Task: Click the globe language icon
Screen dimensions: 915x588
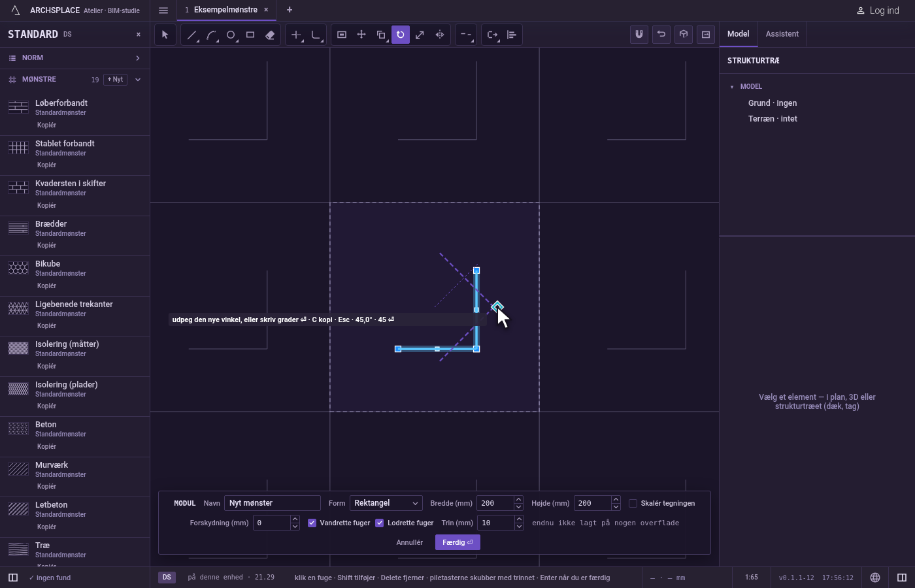Action: (875, 578)
